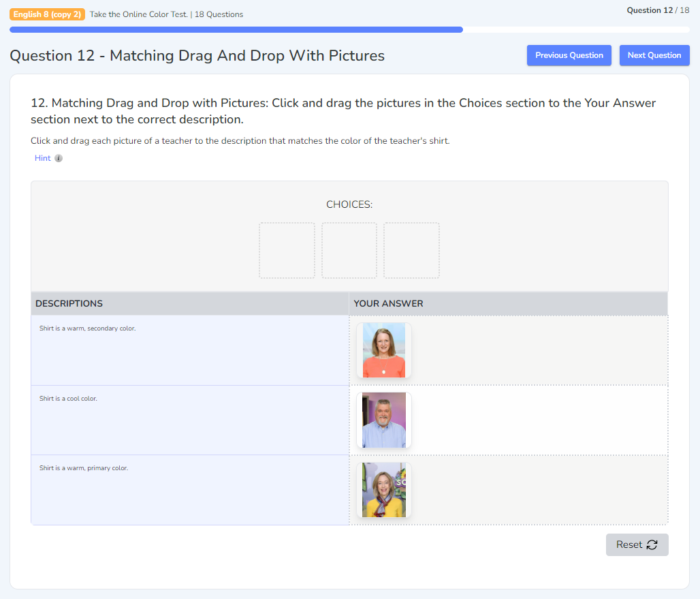The width and height of the screenshot is (700, 599).
Task: Go to the Next Question
Action: pos(654,55)
